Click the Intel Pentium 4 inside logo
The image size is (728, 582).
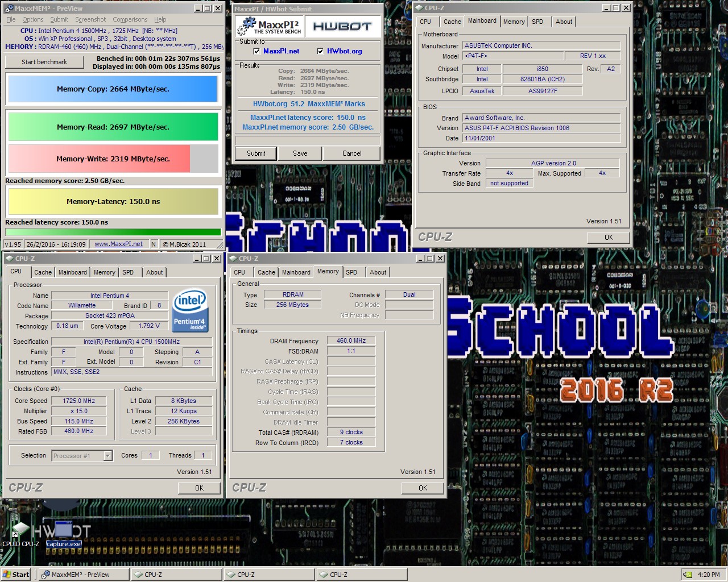point(190,311)
